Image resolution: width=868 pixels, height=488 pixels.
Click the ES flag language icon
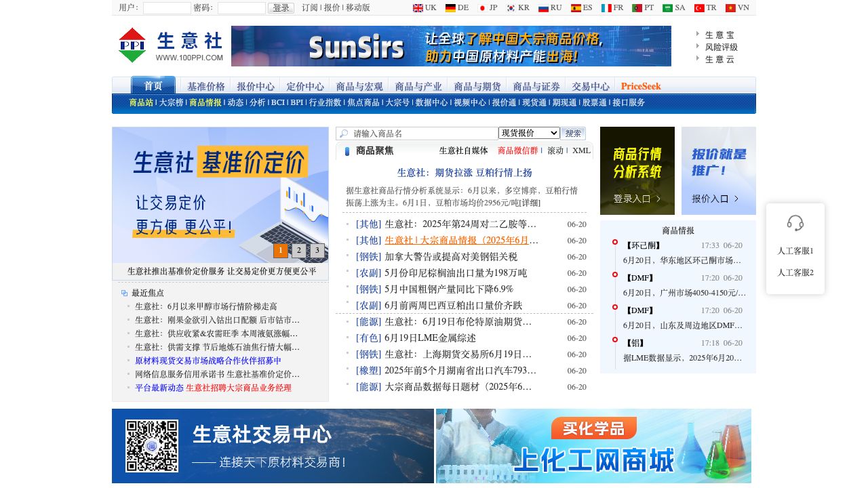coord(576,8)
